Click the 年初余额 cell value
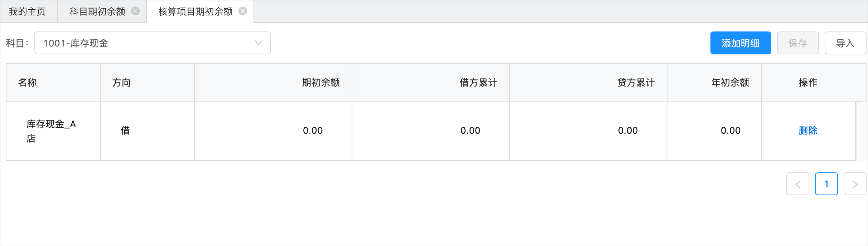Image resolution: width=868 pixels, height=246 pixels. coord(730,131)
